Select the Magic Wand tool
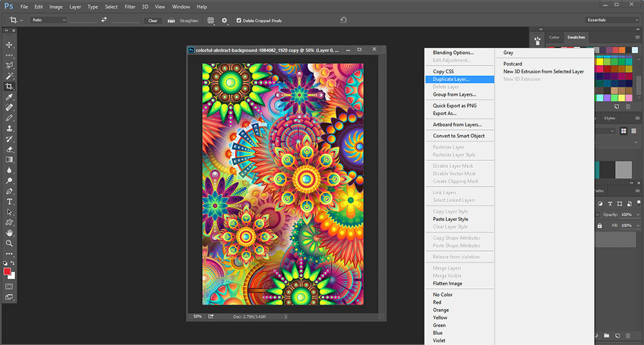 [x=9, y=76]
